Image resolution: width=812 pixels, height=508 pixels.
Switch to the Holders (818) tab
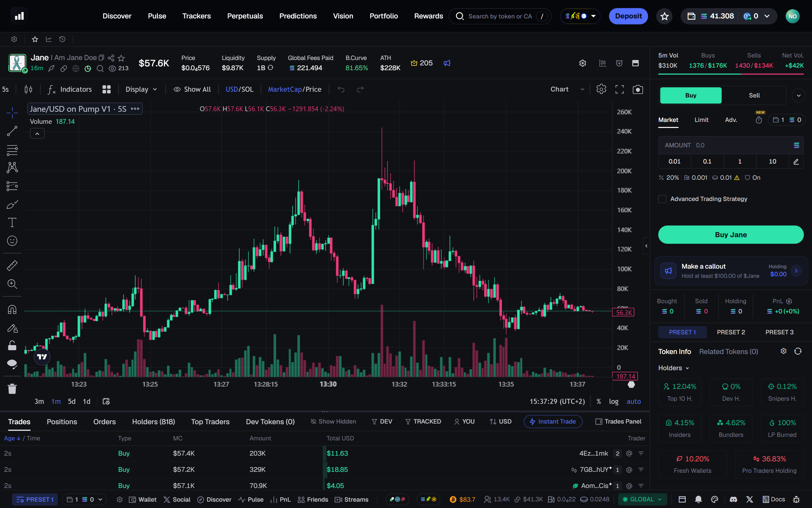pyautogui.click(x=153, y=422)
